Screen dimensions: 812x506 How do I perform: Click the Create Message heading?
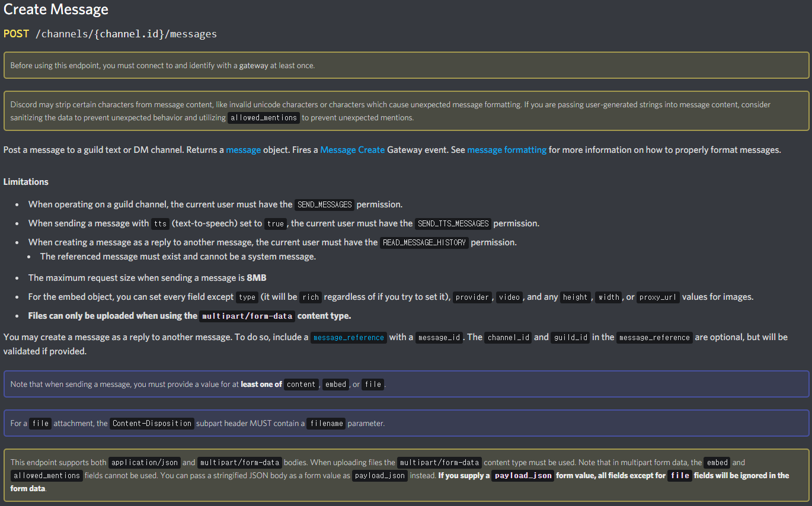coord(56,9)
